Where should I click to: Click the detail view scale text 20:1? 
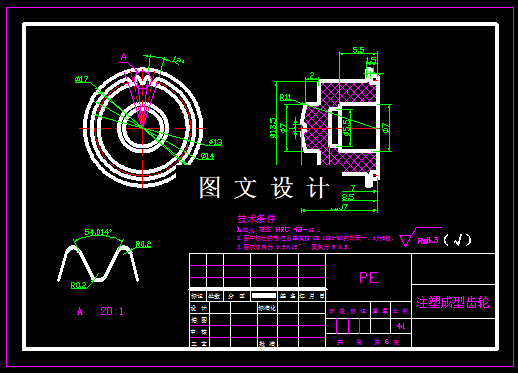click(x=112, y=311)
